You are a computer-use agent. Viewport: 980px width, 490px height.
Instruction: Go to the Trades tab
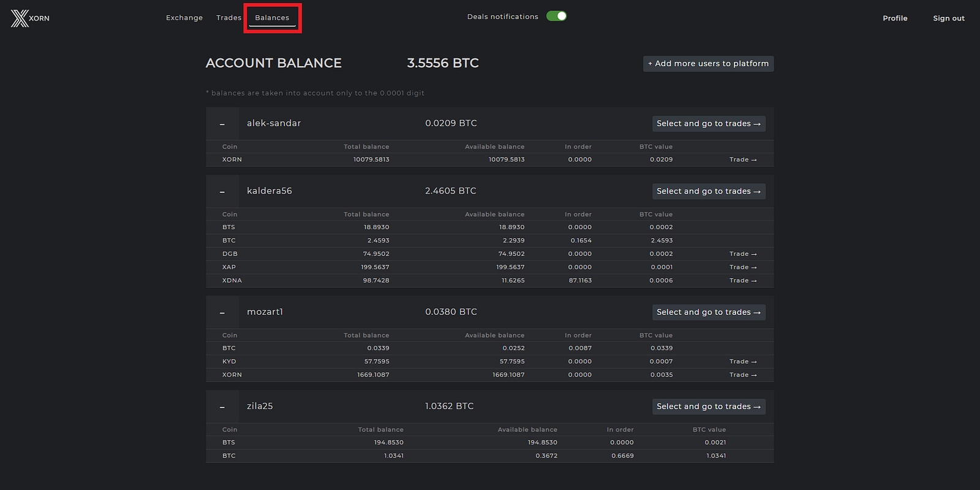click(228, 18)
